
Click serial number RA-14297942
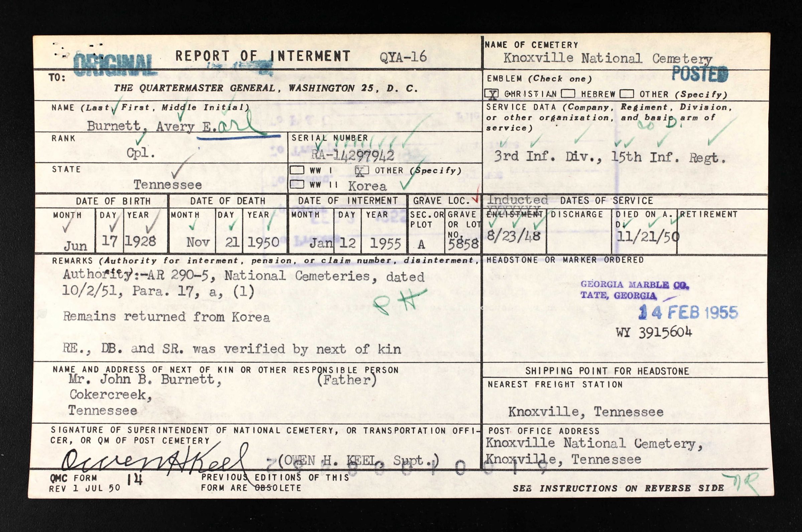pyautogui.click(x=353, y=156)
